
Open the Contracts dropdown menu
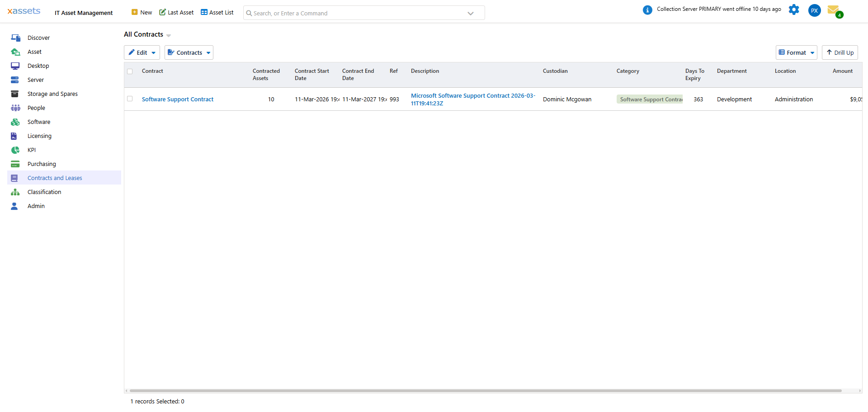point(189,53)
